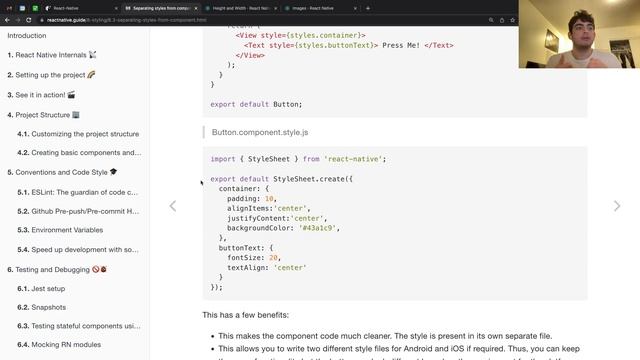Open '5. Conventions and Code Style' chapter
Screen dimensions: 640x360
pyautogui.click(x=62, y=172)
